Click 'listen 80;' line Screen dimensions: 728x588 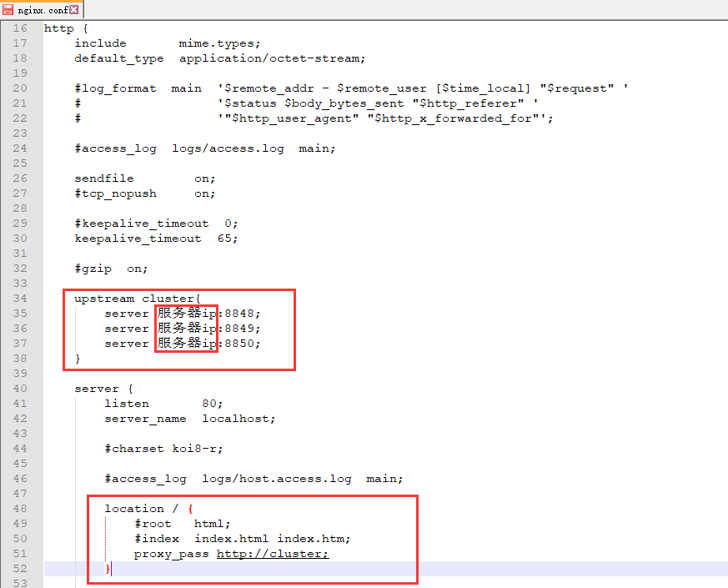point(163,404)
